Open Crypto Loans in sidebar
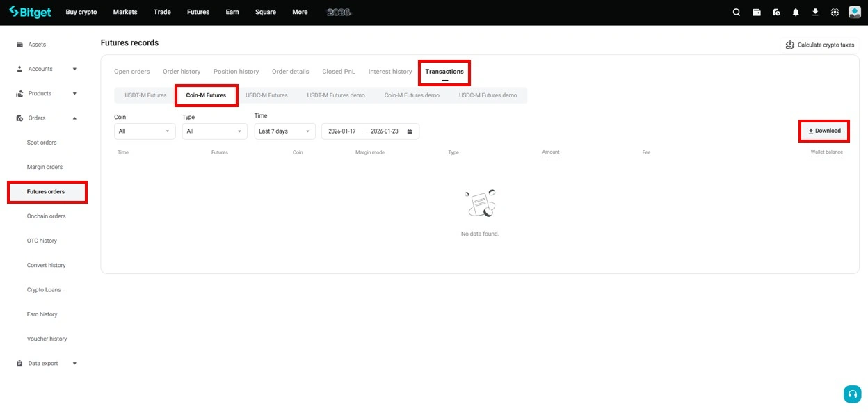 [x=47, y=290]
